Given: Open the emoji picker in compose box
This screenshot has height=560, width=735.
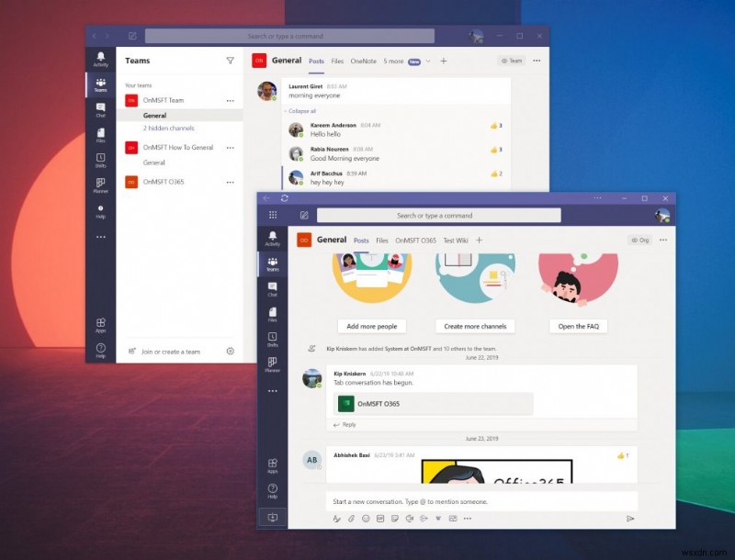Looking at the screenshot, I should pyautogui.click(x=366, y=519).
